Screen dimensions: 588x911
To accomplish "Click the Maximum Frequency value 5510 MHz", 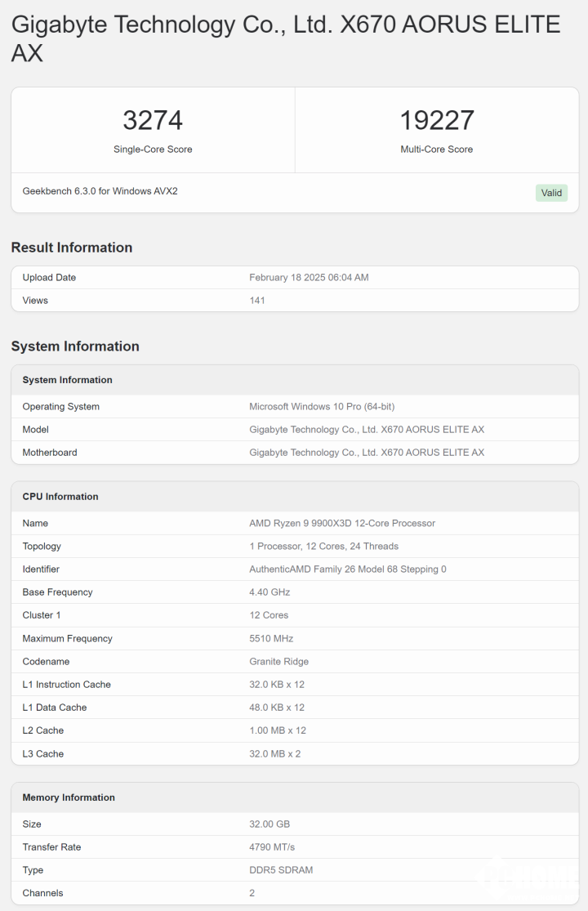I will coord(271,639).
